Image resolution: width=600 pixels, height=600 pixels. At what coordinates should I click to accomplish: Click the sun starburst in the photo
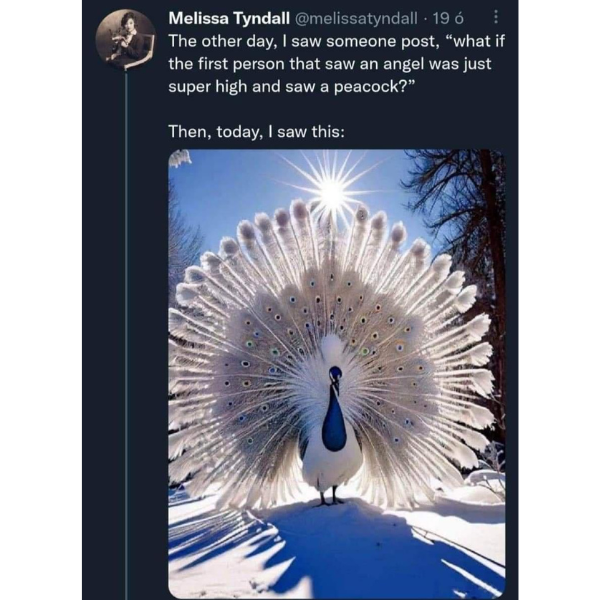click(332, 191)
